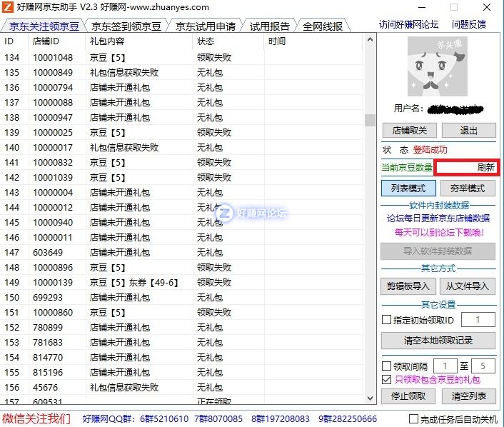Select 穷举模式 mode button
The image size is (504, 427).
pyautogui.click(x=468, y=188)
